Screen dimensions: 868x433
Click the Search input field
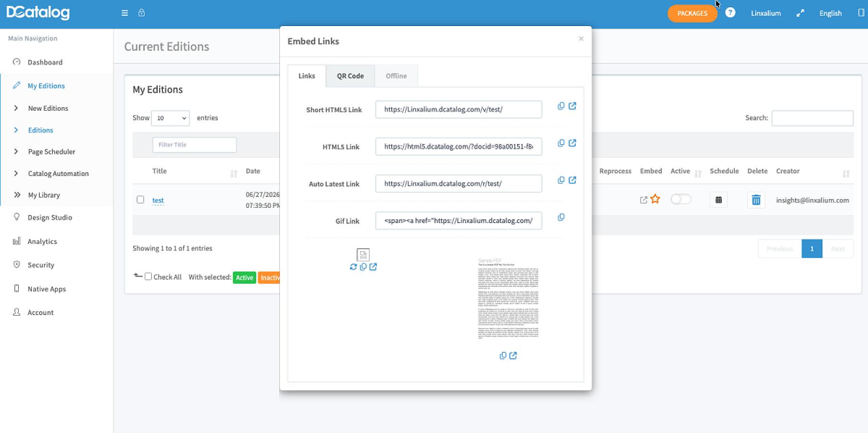point(812,118)
